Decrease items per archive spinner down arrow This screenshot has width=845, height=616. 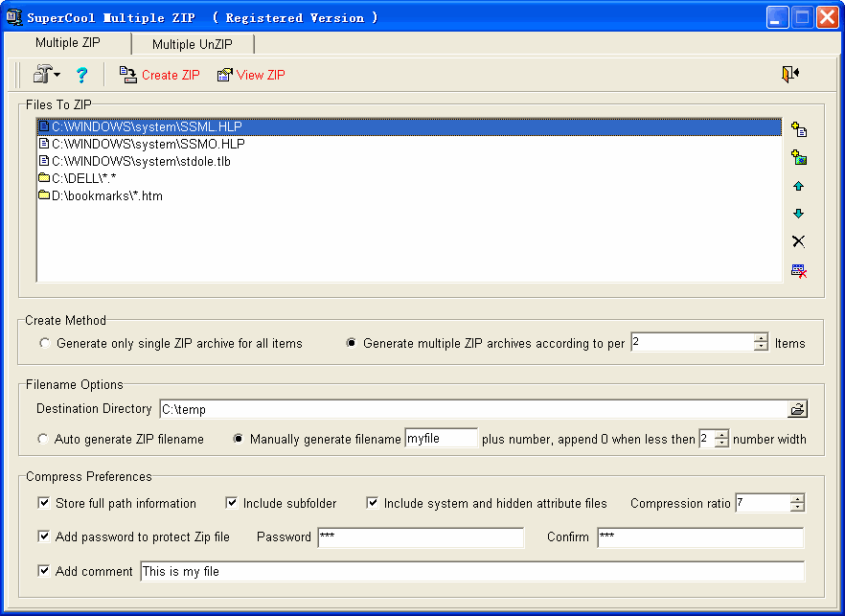[761, 347]
